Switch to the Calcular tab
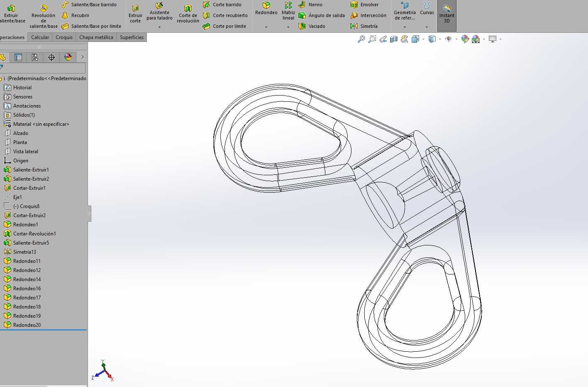588x387 pixels. click(x=40, y=37)
